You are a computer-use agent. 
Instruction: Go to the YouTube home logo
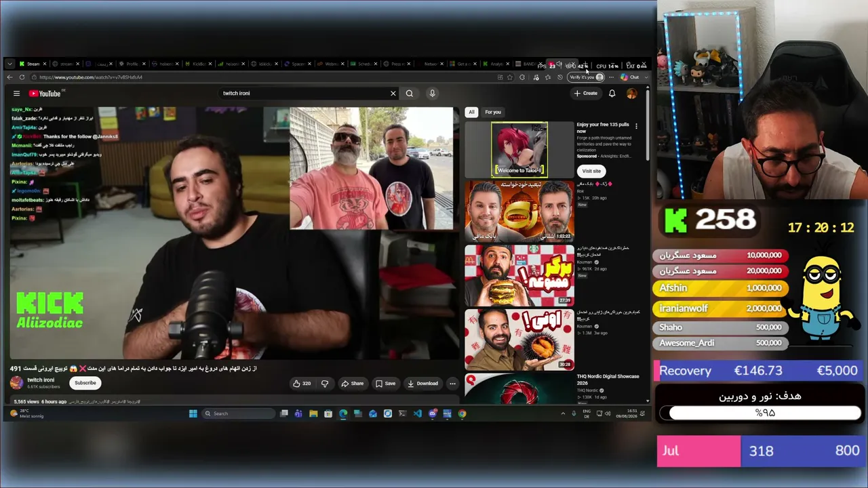[x=45, y=94]
